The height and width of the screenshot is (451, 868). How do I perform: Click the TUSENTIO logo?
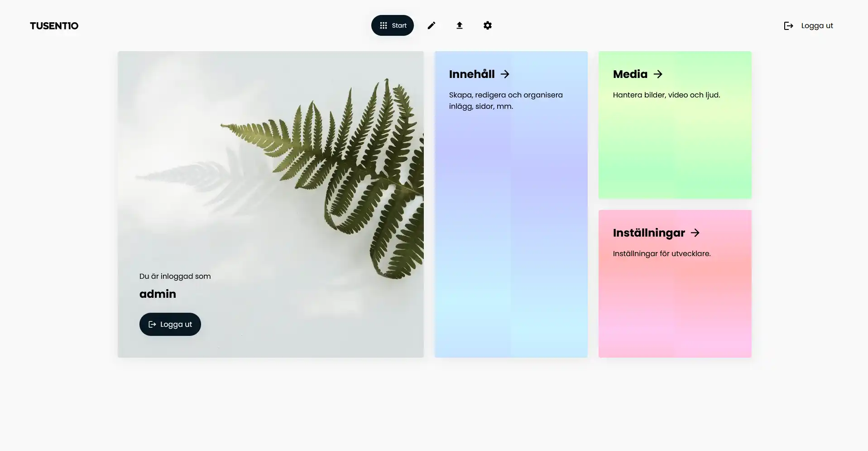(54, 26)
